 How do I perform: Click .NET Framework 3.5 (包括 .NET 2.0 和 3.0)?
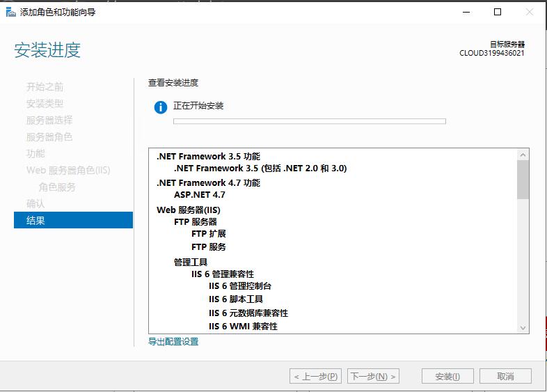point(260,168)
